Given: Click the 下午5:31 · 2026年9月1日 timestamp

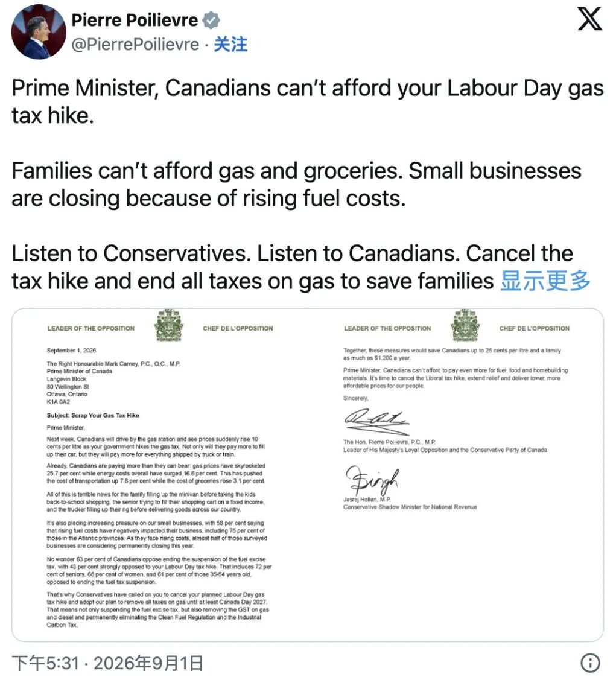Looking at the screenshot, I should coord(107,663).
